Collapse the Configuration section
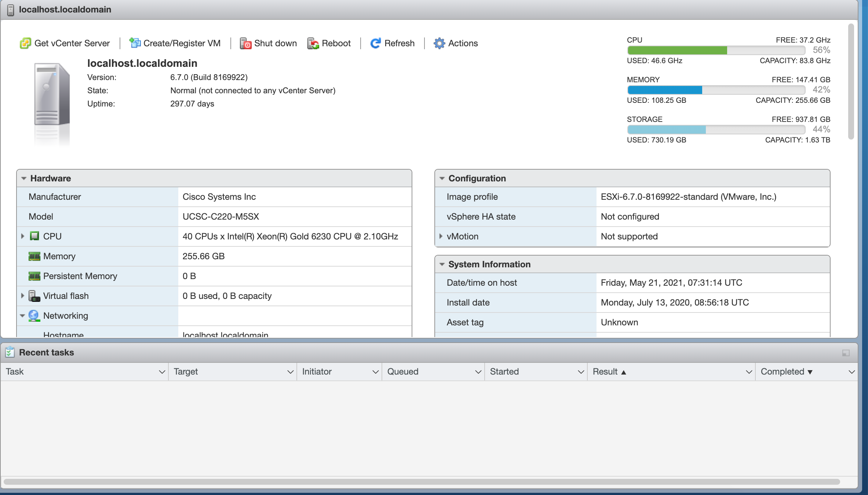This screenshot has height=495, width=868. coord(442,178)
